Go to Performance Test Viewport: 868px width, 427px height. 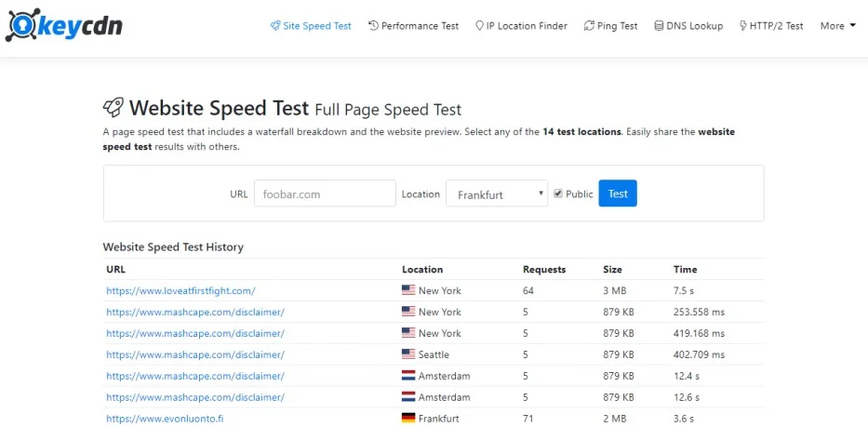413,25
